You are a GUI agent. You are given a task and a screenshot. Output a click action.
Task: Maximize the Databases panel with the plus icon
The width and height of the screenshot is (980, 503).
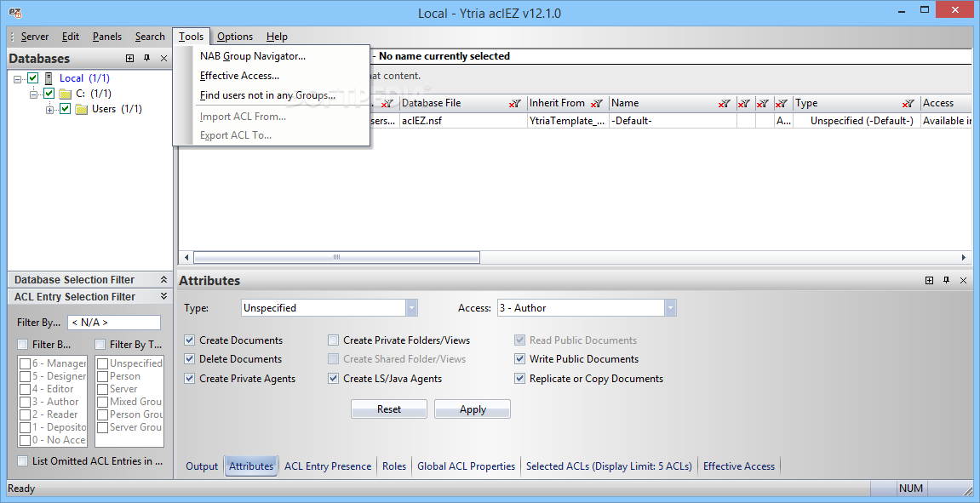[x=130, y=58]
